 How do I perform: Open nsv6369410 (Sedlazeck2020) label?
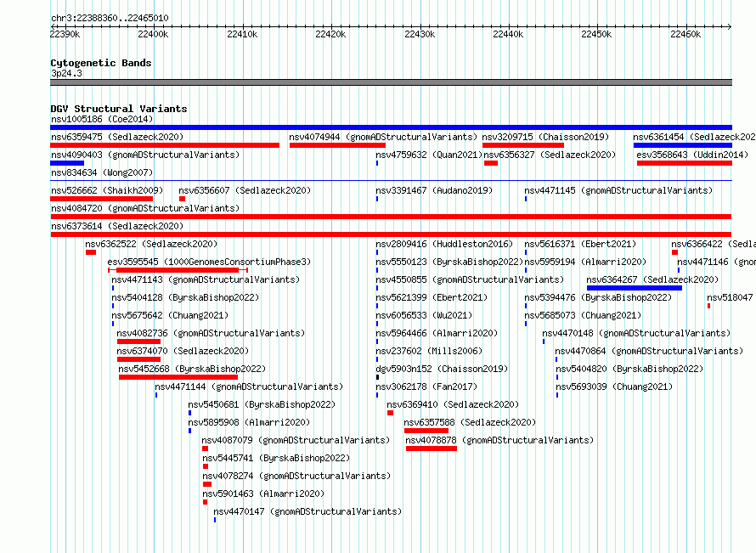pos(453,404)
